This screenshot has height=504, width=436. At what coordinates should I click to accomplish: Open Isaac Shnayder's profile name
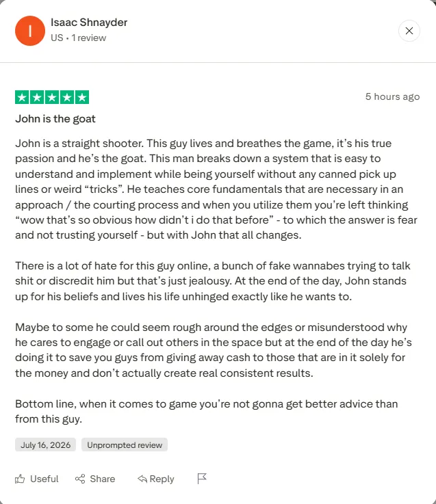(x=89, y=23)
